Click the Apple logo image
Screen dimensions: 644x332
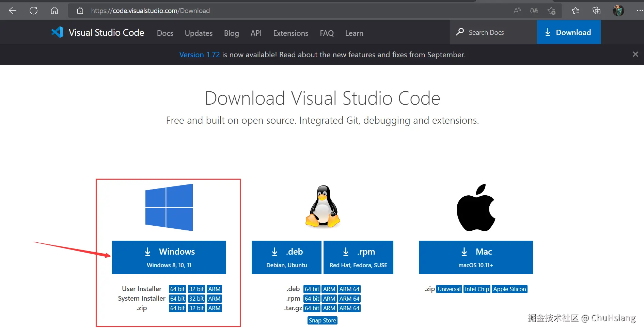pos(476,208)
